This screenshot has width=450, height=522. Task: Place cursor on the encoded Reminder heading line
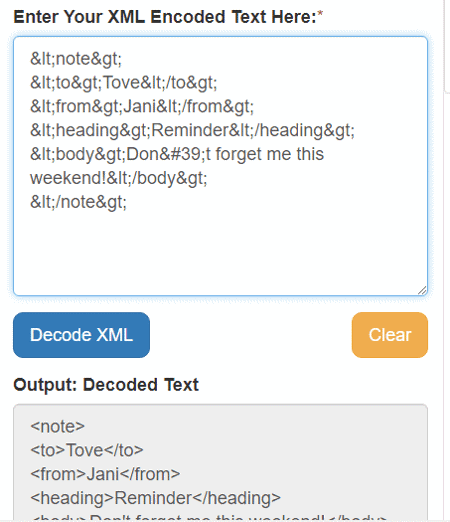coord(192,130)
